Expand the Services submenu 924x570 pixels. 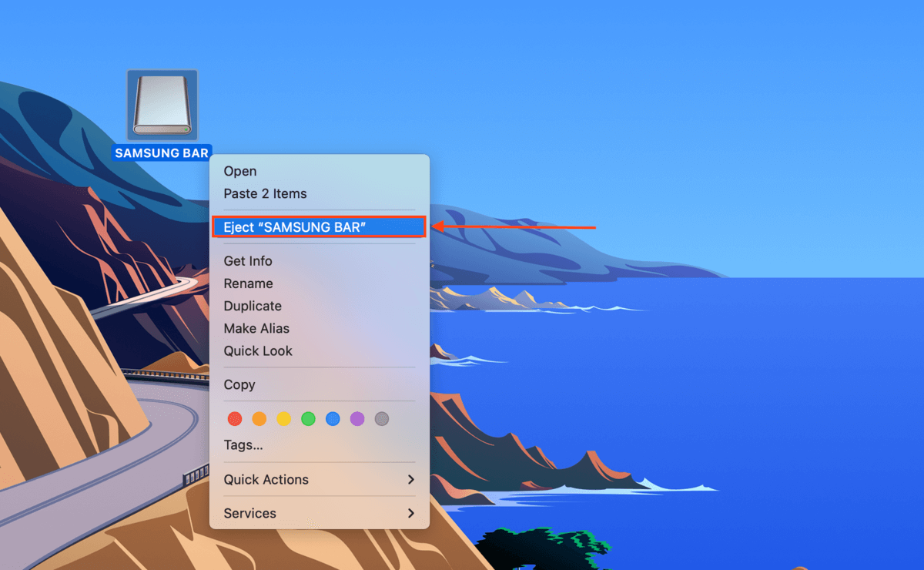coord(320,513)
